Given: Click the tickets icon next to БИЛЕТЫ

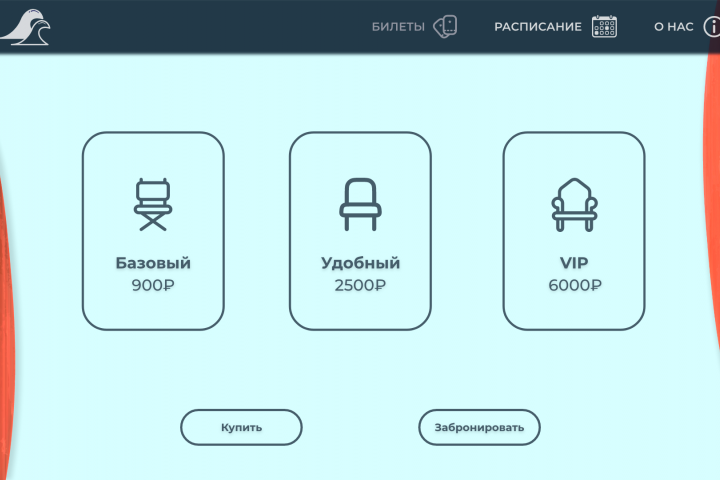Looking at the screenshot, I should (445, 27).
